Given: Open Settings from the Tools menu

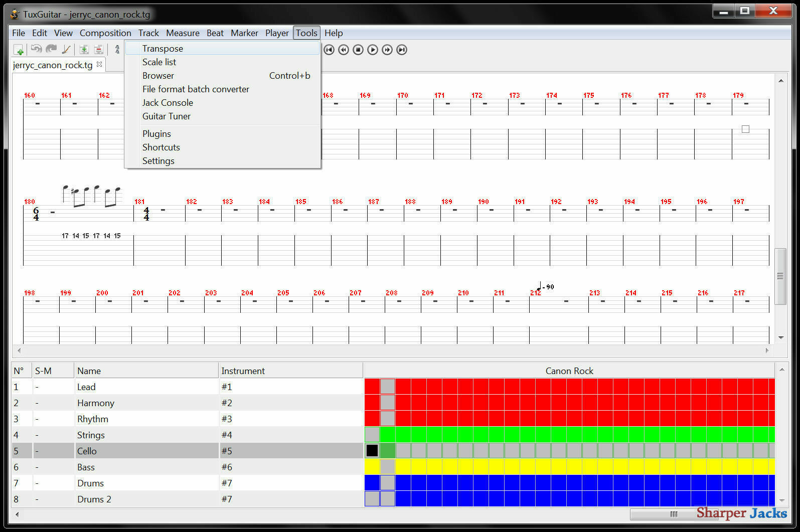Looking at the screenshot, I should pos(222,161).
